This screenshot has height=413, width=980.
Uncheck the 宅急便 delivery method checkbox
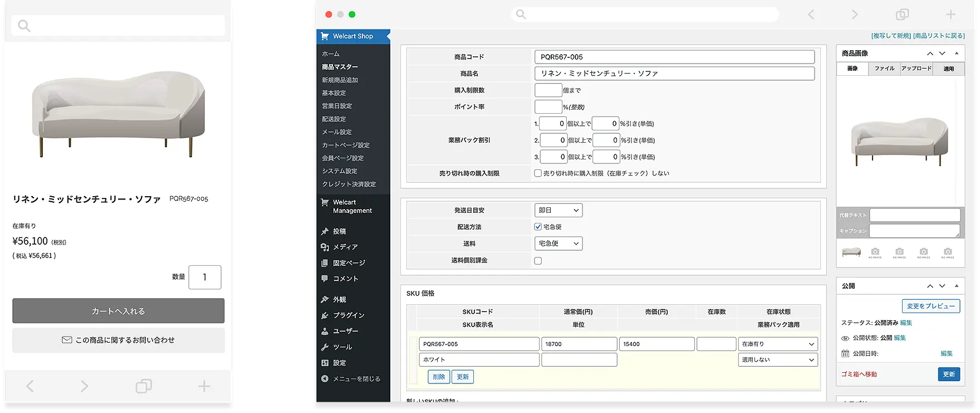coord(538,227)
